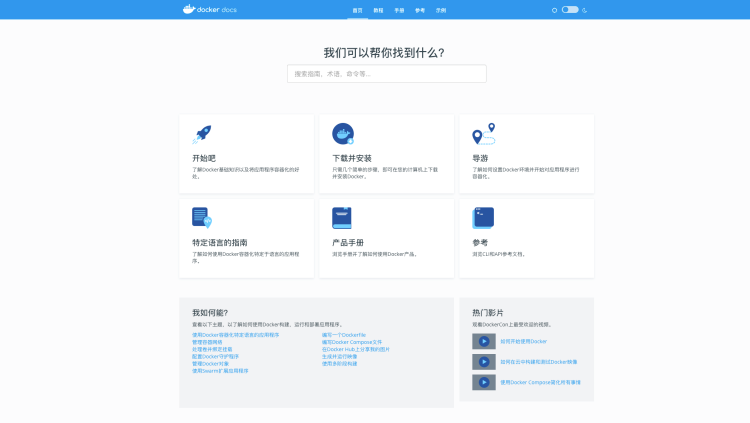Open video link 使用Docker Compose简化所有事情

pos(540,382)
